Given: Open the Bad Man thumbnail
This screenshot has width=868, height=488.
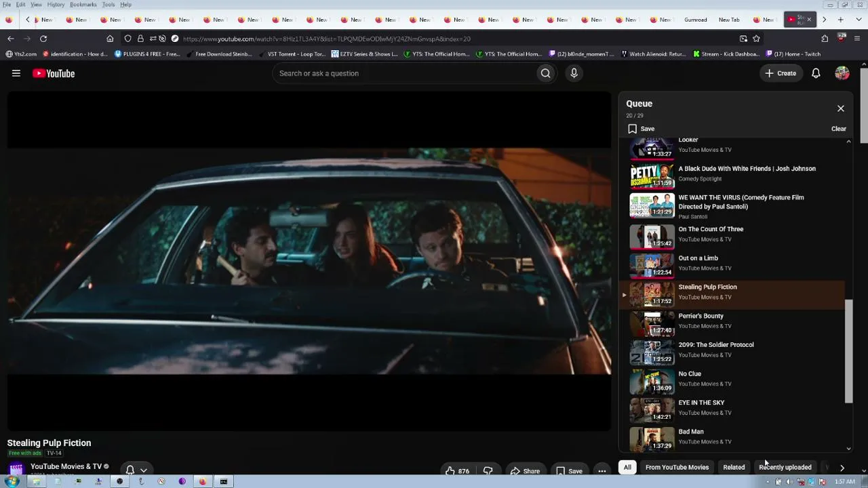Looking at the screenshot, I should point(652,439).
